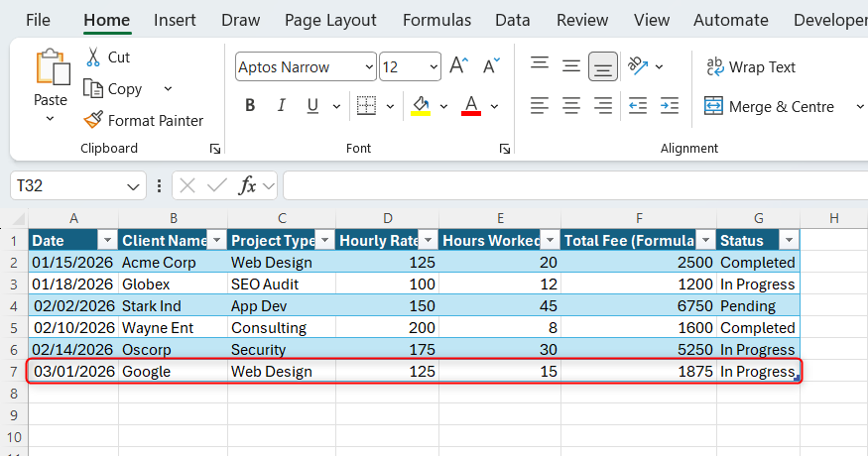Switch to the Formulas tab
This screenshot has width=868, height=456.
tap(436, 21)
